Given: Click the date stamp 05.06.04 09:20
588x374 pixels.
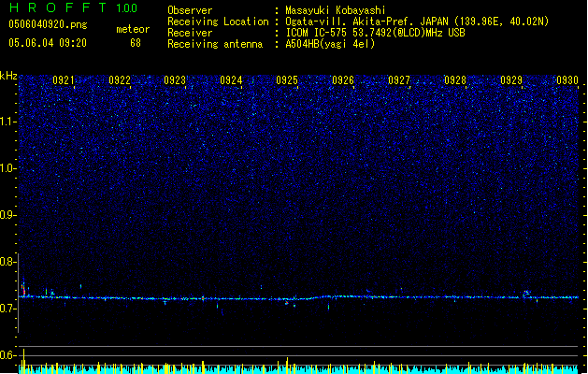Looking at the screenshot, I should pos(48,43).
